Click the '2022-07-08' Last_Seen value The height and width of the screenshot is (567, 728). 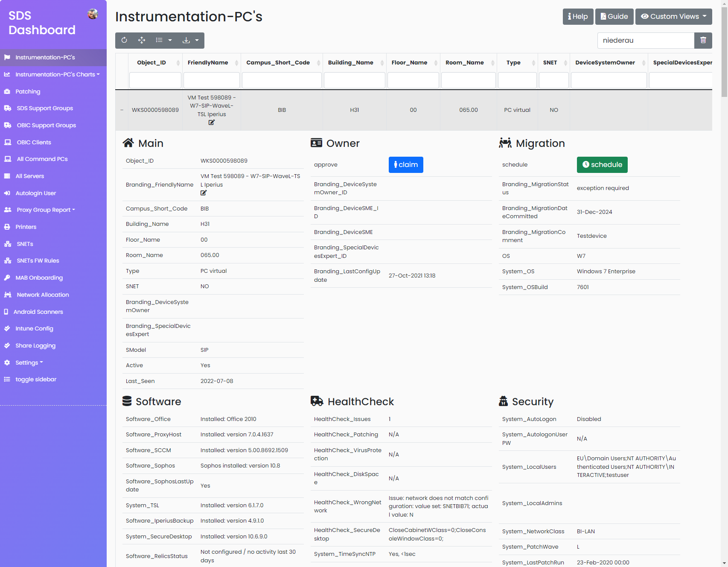click(x=217, y=381)
